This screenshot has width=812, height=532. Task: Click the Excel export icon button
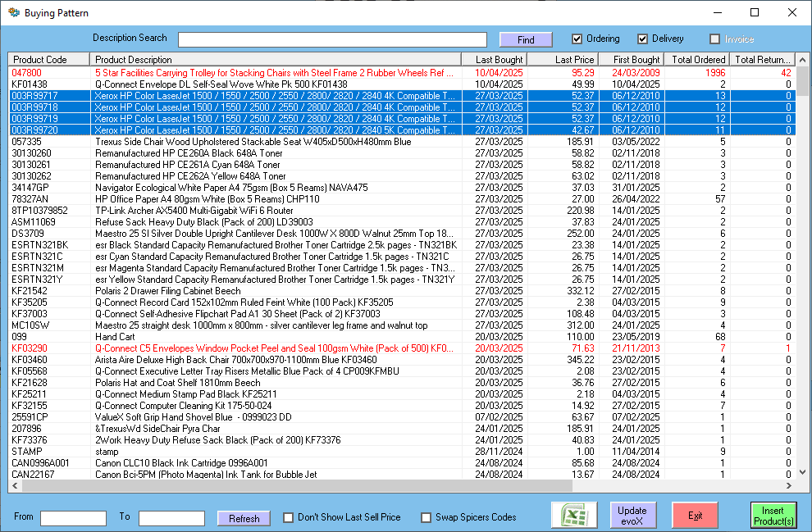click(574, 515)
